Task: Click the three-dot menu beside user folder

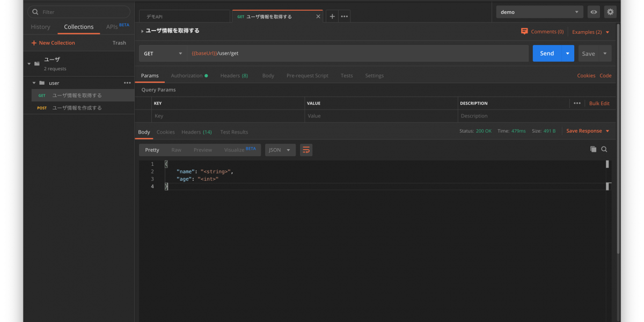Action: click(127, 83)
